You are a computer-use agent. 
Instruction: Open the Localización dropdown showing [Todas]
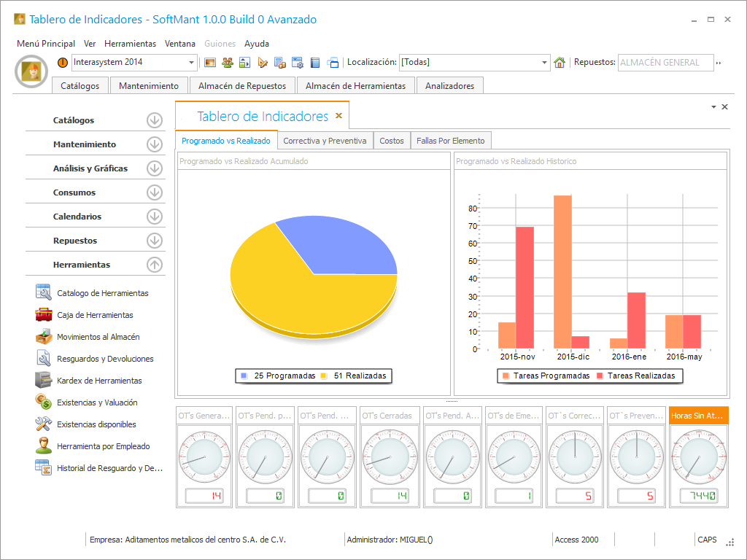tap(544, 63)
